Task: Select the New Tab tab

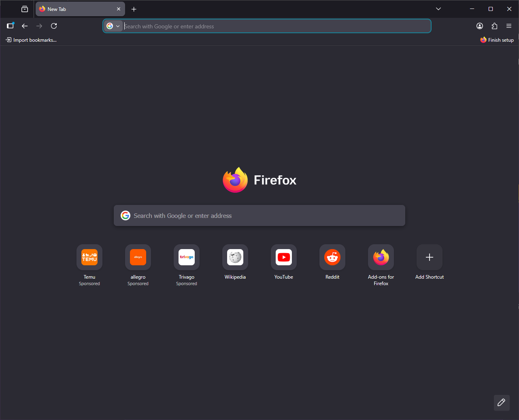Action: (80, 9)
